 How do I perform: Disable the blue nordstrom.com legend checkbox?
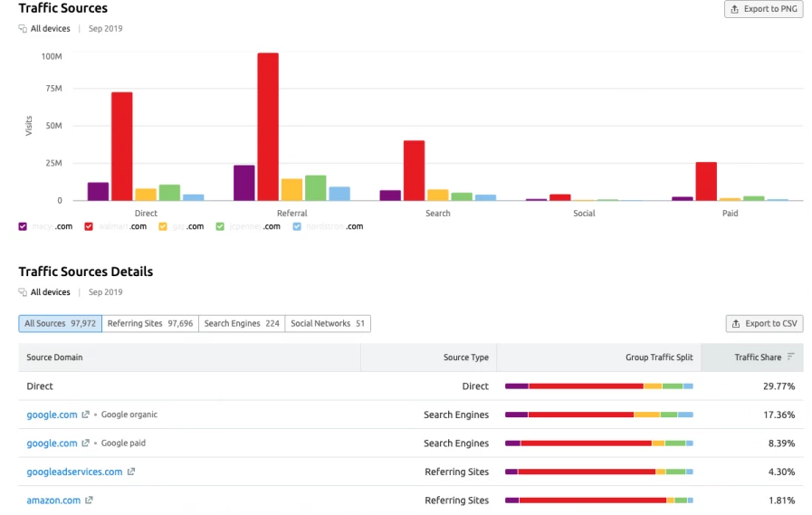point(297,226)
